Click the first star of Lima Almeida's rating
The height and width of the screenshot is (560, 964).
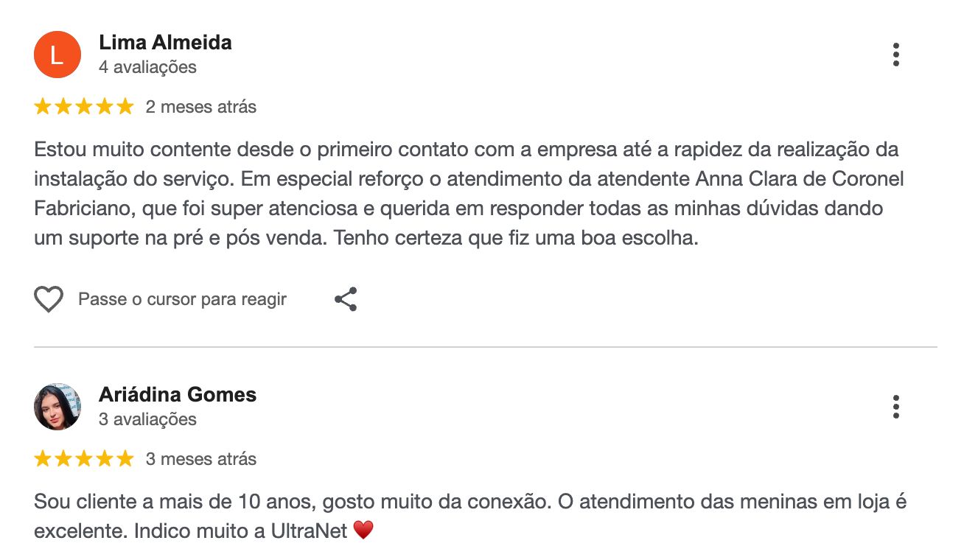coord(43,107)
